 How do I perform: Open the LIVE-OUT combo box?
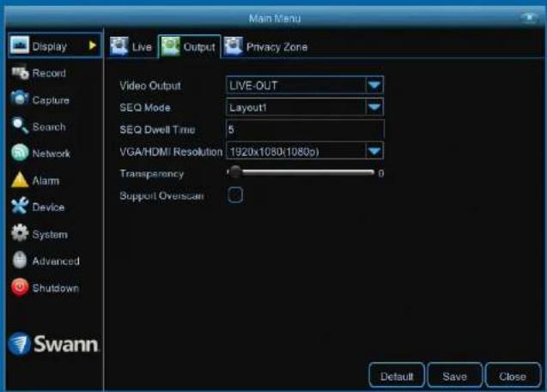[x=305, y=85]
